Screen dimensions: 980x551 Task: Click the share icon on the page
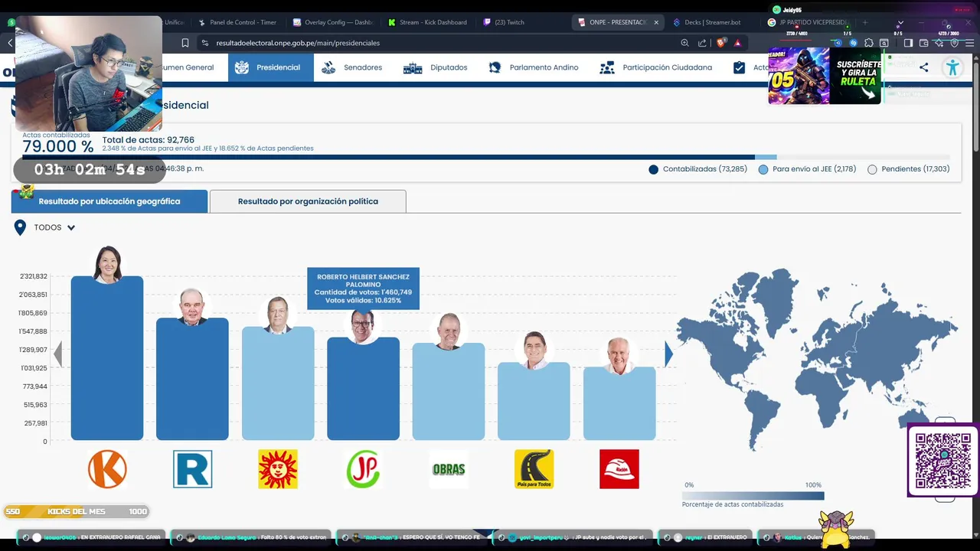click(x=924, y=67)
